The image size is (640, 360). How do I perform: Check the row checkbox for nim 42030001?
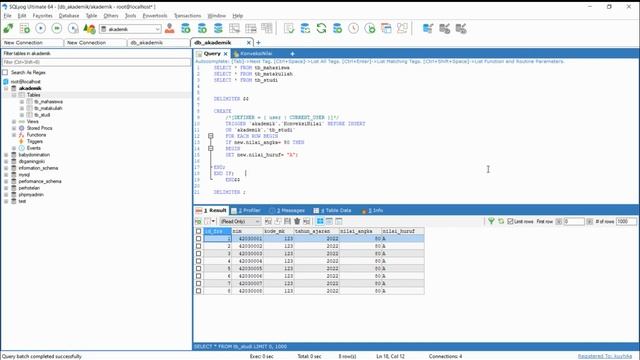[x=198, y=238]
